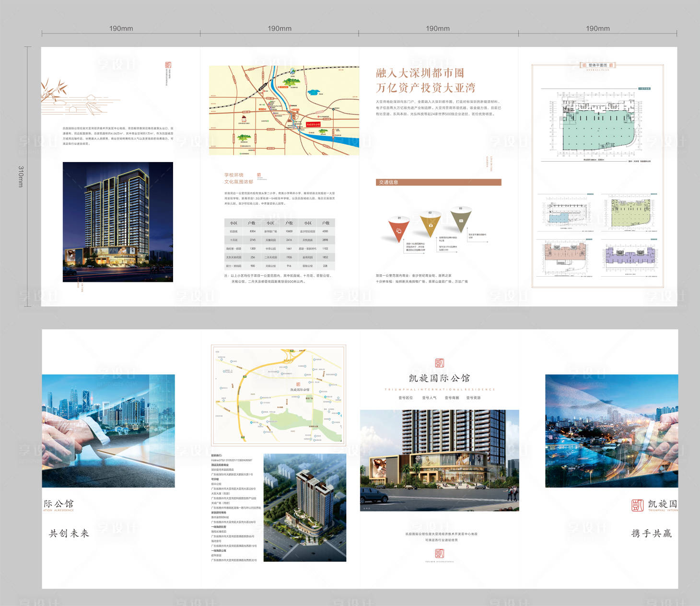Viewport: 700px width, 606px height.
Task: Click TRIUMPHAL INTERNATIONAL RESIDENCE subtitle
Action: coord(440,389)
